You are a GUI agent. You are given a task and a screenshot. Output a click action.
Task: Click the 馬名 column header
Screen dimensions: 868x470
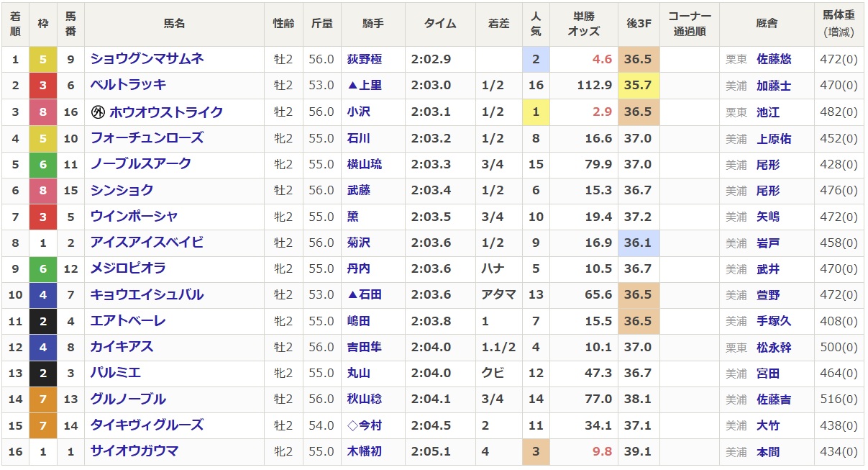[174, 24]
